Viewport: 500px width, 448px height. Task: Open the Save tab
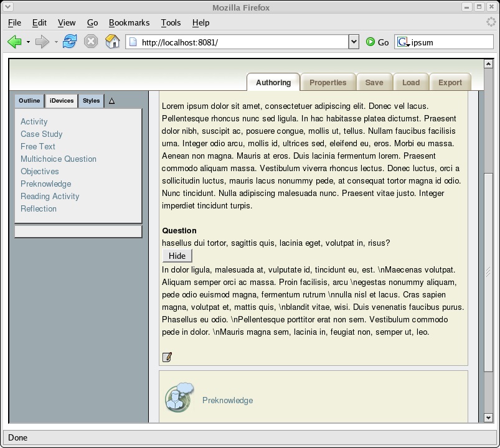pos(374,82)
